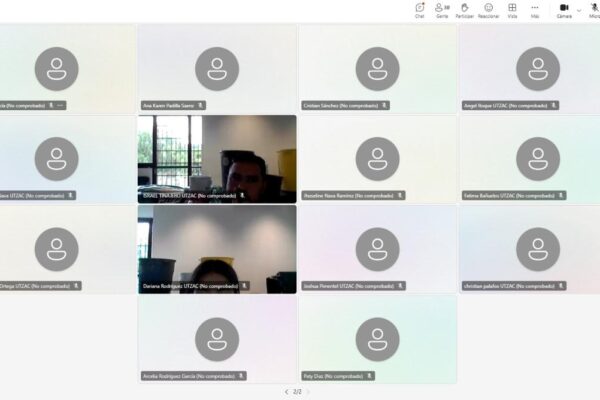
Task: Click christian palafos UTZAC avatar circle
Action: (x=538, y=249)
